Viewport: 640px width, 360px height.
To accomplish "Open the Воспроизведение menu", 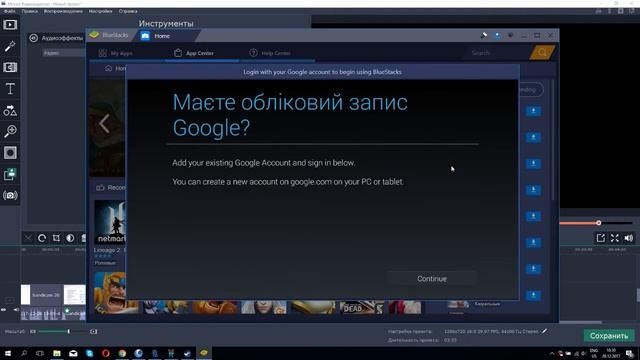I will (x=63, y=11).
